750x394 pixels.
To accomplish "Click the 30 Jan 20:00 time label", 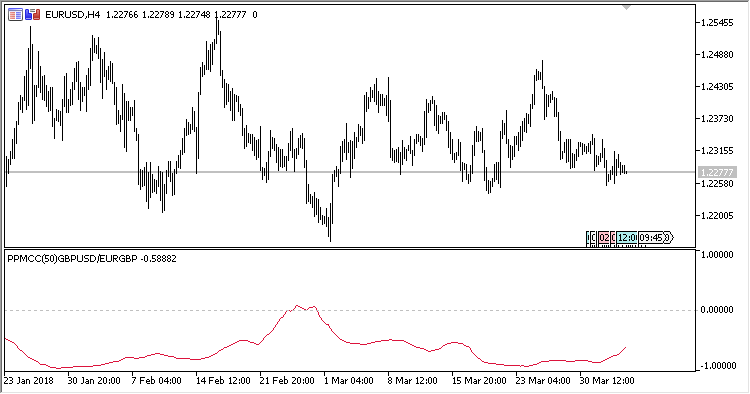I will tap(94, 381).
